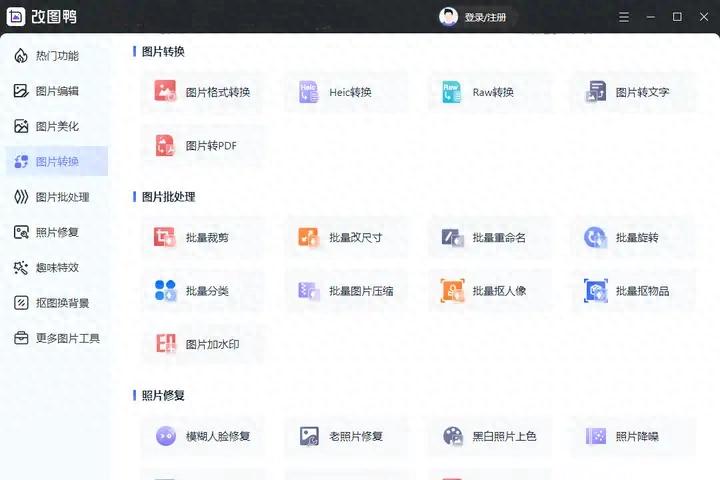Start the 批量裁剪 batch crop tool
This screenshot has height=480, width=720.
coord(202,237)
